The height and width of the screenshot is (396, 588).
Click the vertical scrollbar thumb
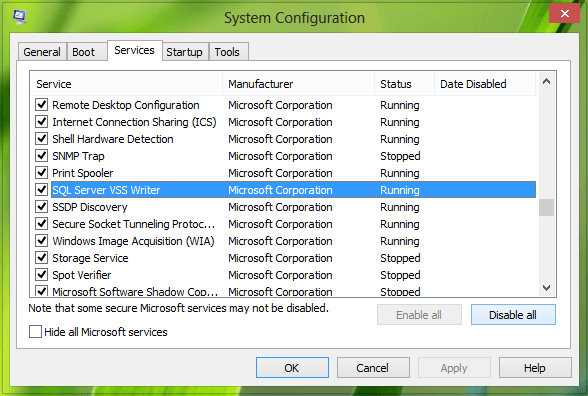pyautogui.click(x=546, y=207)
